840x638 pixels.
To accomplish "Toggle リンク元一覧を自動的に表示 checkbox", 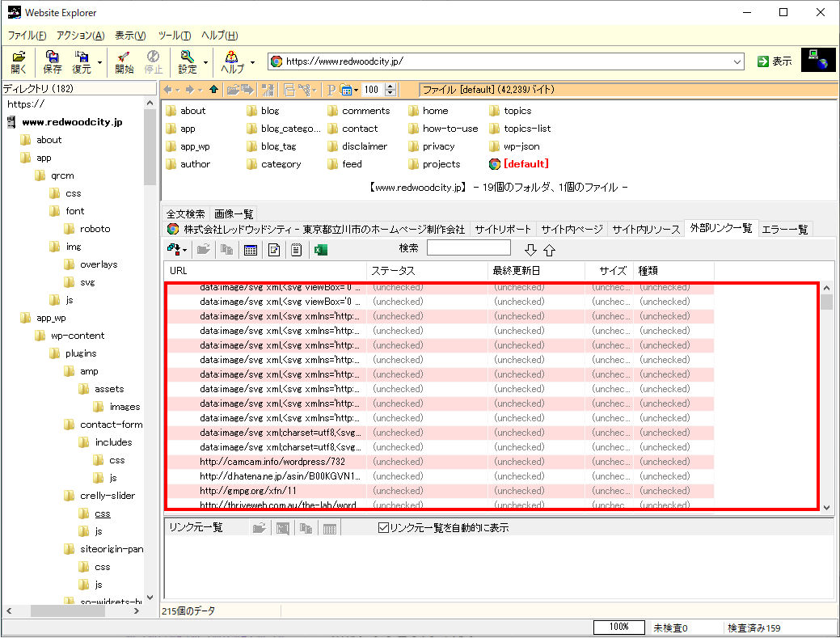I will 383,528.
